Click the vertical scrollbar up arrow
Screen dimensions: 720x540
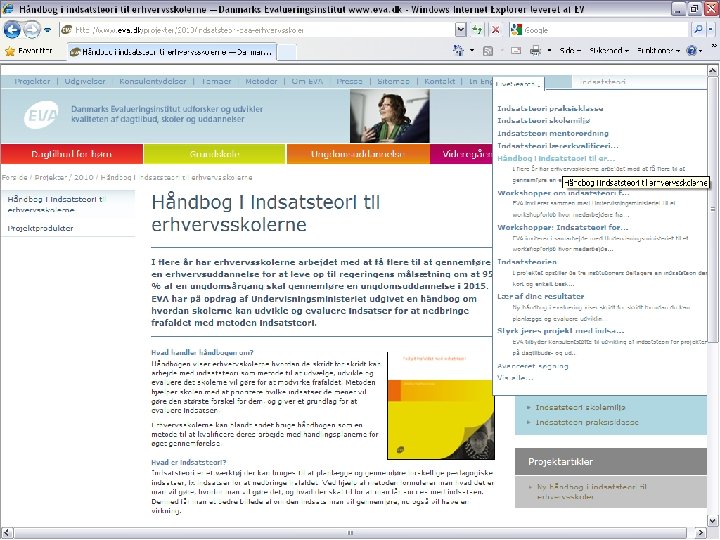coord(713,70)
